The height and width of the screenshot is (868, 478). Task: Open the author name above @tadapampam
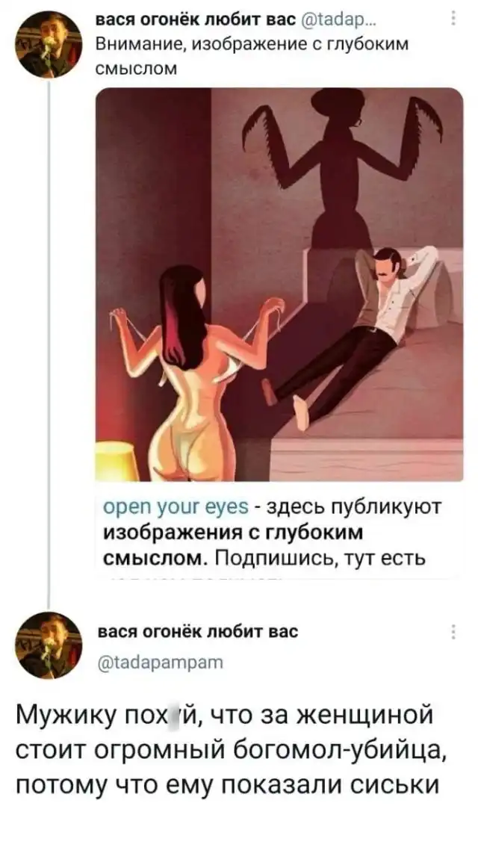[197, 631]
